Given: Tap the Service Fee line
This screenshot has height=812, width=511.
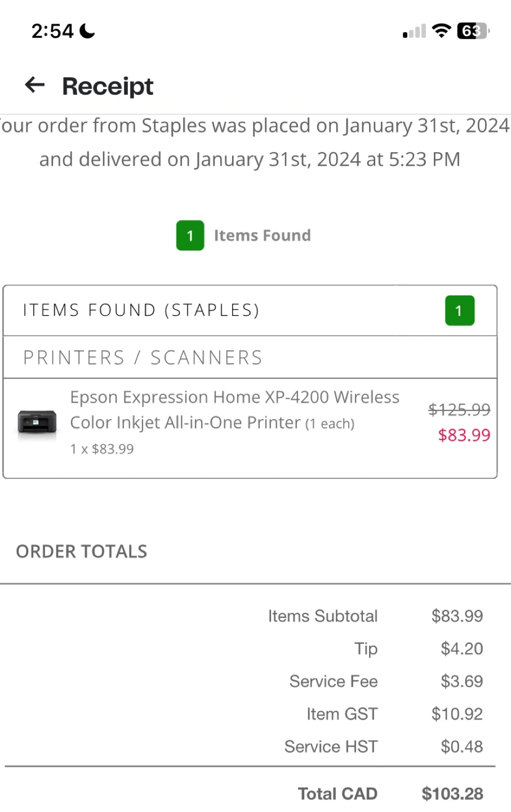Looking at the screenshot, I should 386,681.
